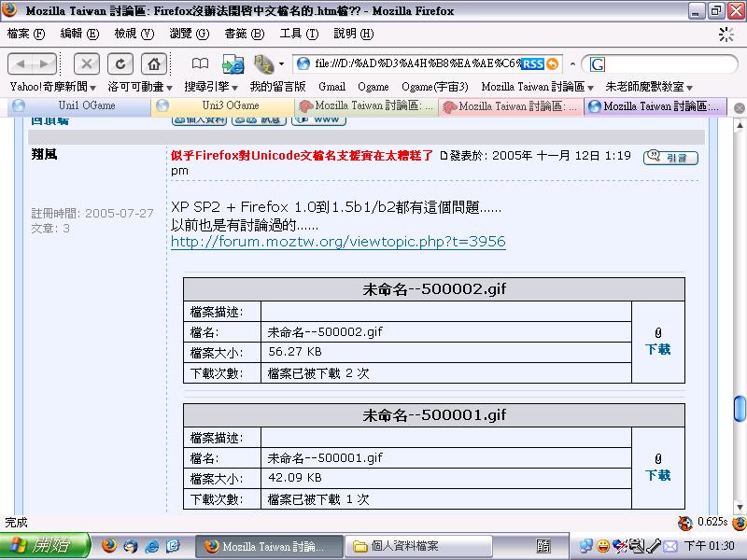Switch to the Uni1 OGame tab
This screenshot has width=747, height=560.
(78, 106)
